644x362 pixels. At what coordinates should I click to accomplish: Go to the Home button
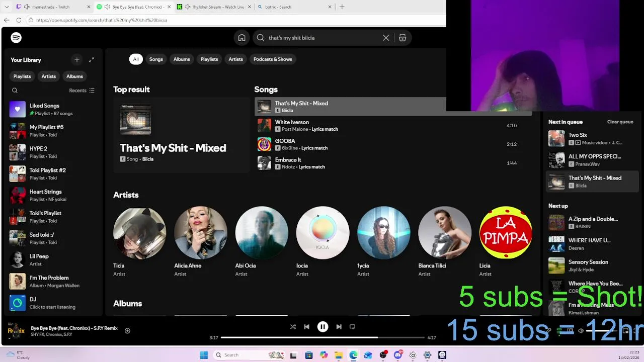[242, 38]
